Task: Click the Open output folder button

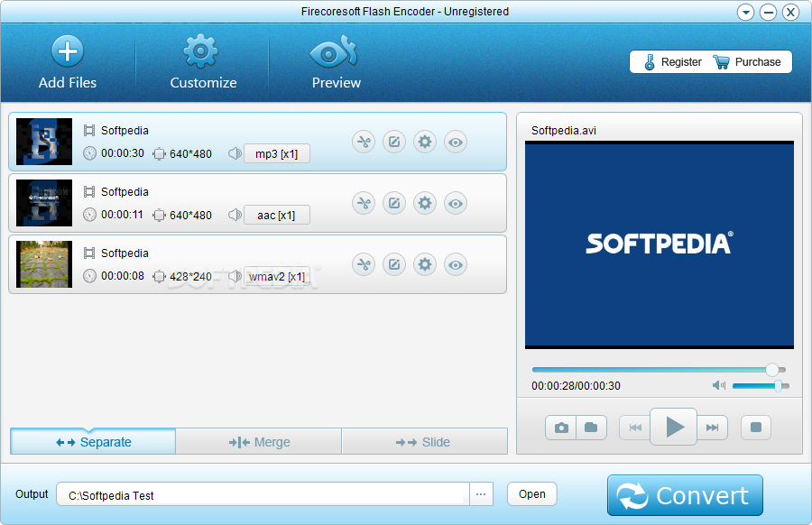Action: 531,494
